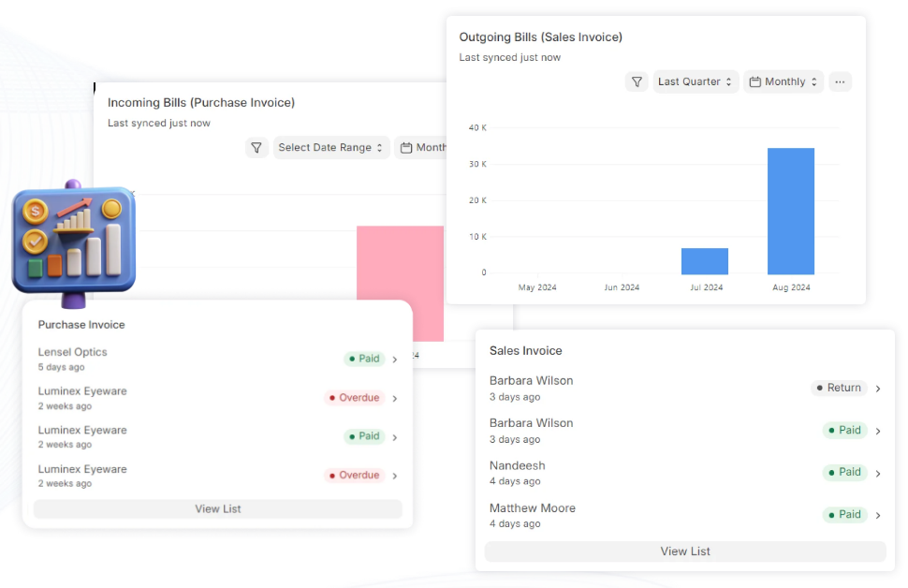Open the Monthly interval dropdown
Image resolution: width=908 pixels, height=588 pixels.
[783, 81]
